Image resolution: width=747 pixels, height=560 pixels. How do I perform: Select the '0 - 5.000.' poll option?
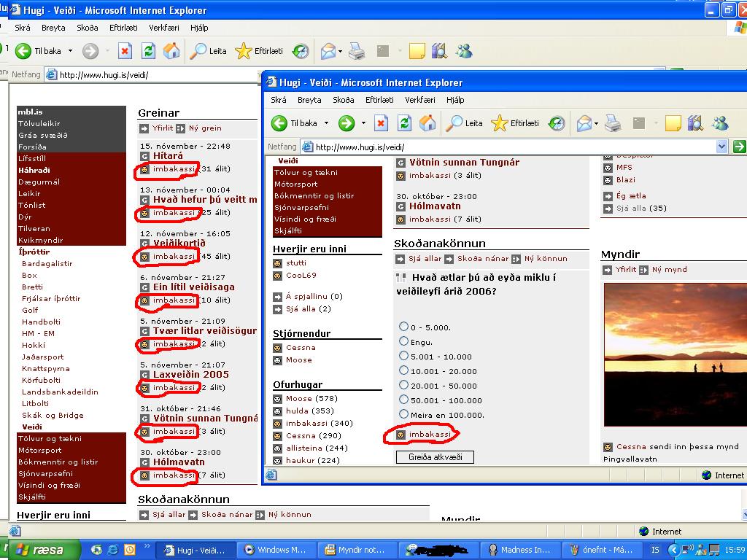(x=403, y=326)
